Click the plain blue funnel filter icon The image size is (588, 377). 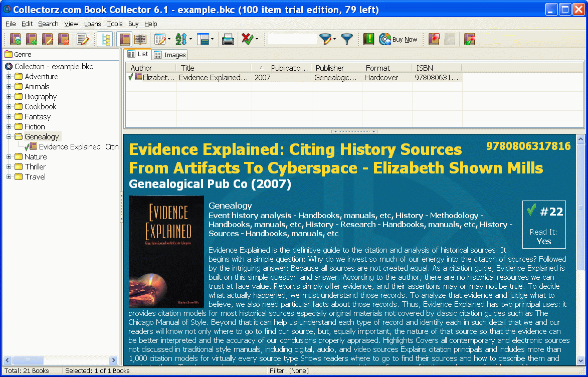point(347,40)
